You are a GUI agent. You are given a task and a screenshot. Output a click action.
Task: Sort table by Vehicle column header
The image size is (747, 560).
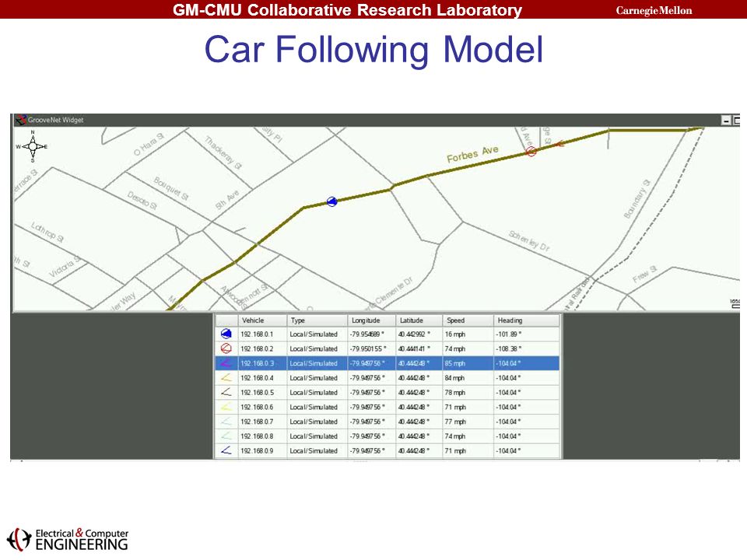(x=262, y=320)
